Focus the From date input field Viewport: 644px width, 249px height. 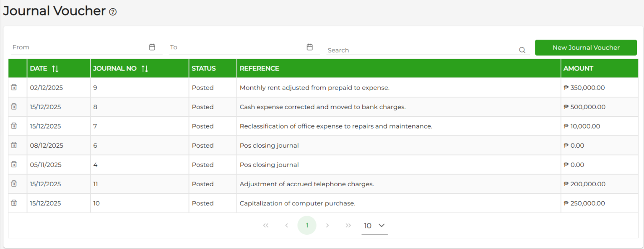79,47
